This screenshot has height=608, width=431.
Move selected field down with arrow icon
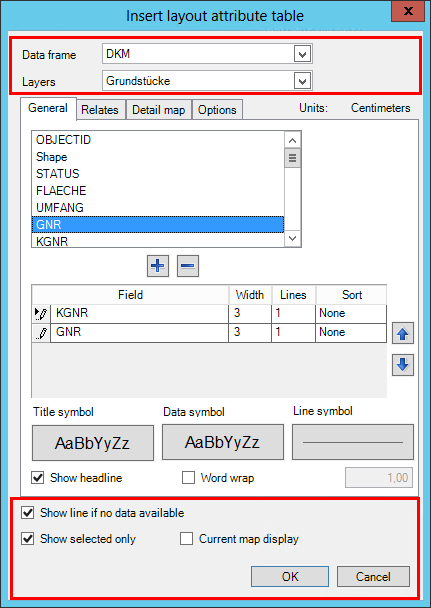pos(403,365)
